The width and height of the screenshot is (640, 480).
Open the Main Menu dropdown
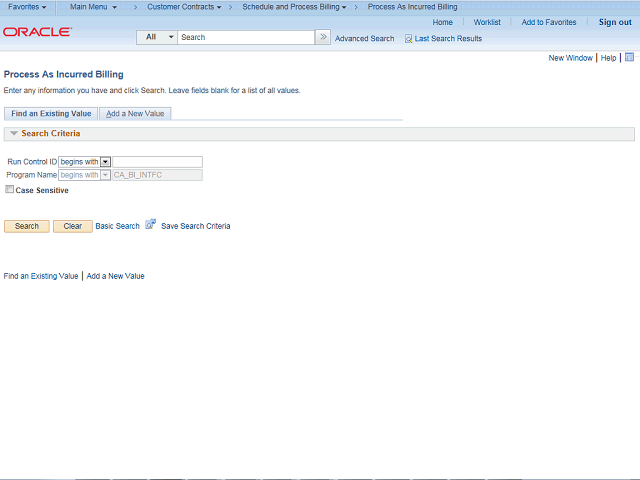pos(93,7)
